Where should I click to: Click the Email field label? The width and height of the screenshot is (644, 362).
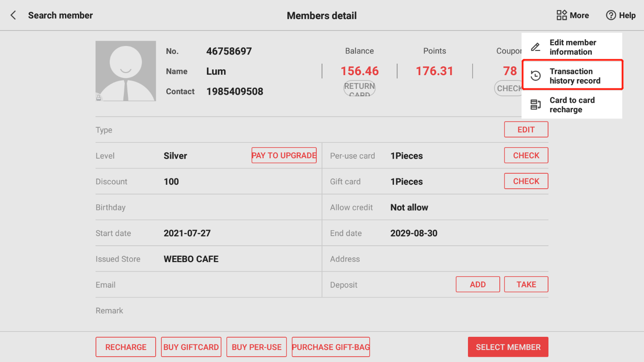point(105,285)
